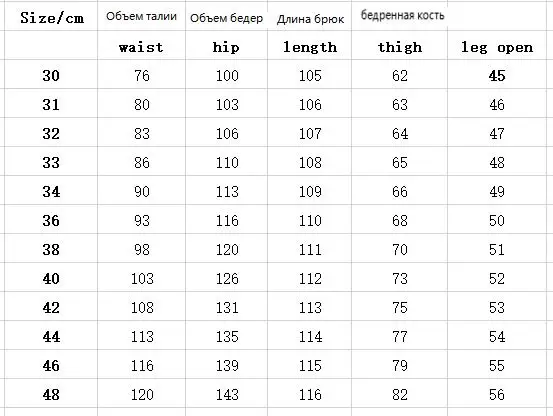Select size 30 row label
The width and height of the screenshot is (553, 416).
click(51, 74)
